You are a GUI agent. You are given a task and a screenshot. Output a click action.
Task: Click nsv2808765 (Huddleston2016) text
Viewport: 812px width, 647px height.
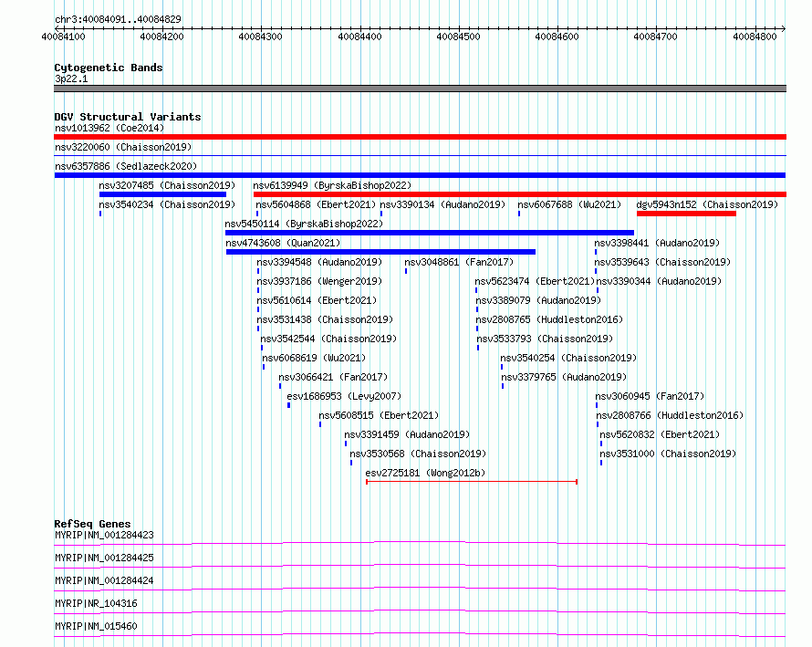click(549, 319)
